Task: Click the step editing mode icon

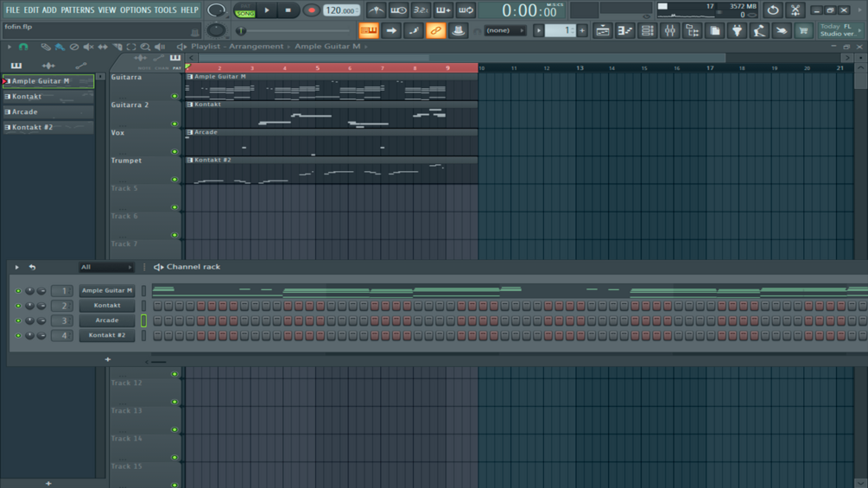Action: pos(414,30)
